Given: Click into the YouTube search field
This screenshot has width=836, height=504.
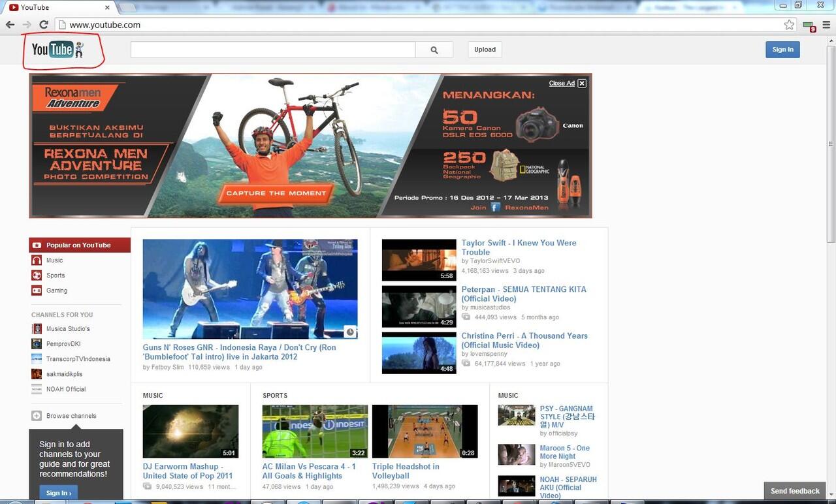Looking at the screenshot, I should (273, 50).
